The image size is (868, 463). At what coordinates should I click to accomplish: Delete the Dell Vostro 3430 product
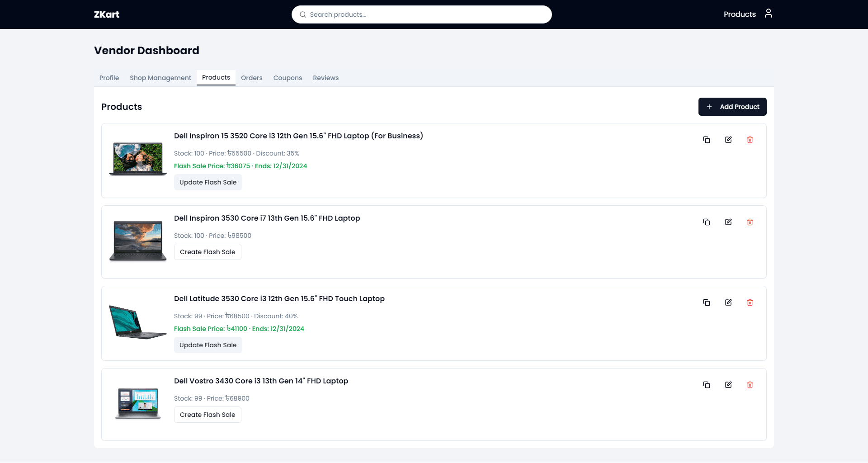coord(750,385)
